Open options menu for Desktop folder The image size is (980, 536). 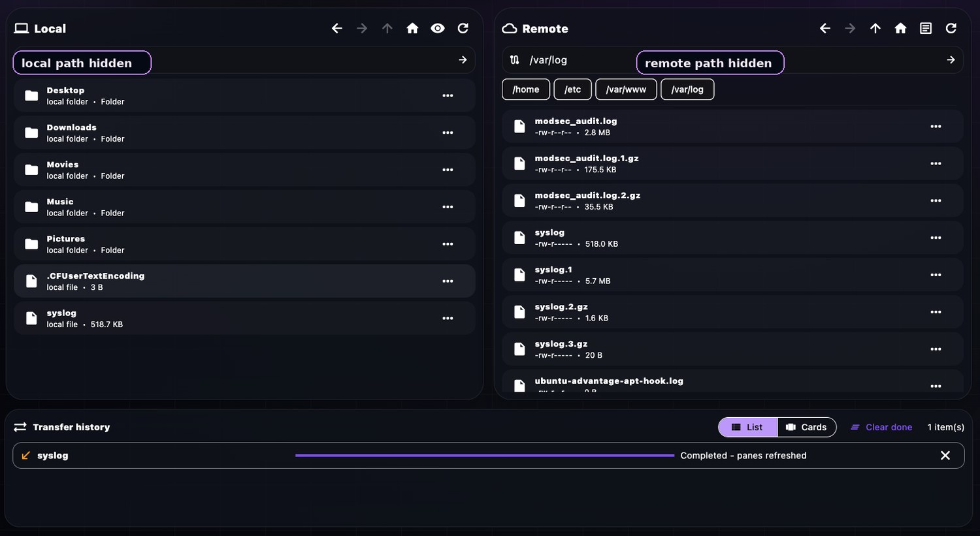coord(448,95)
